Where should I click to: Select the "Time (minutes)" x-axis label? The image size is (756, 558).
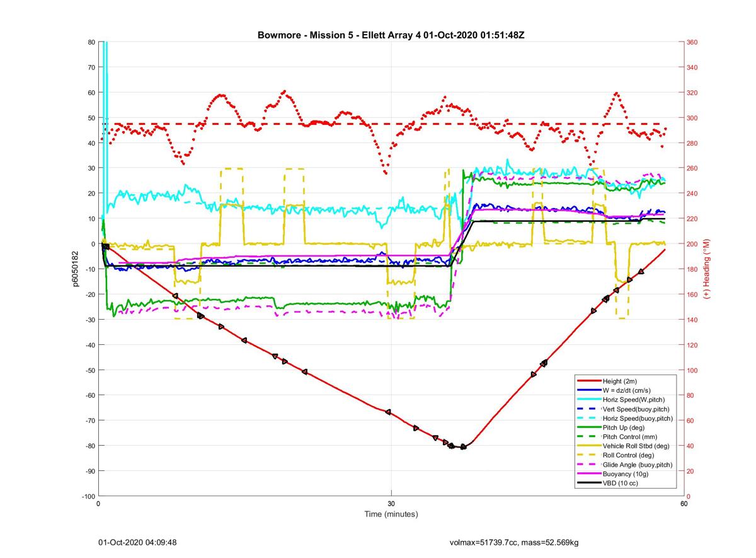(391, 514)
